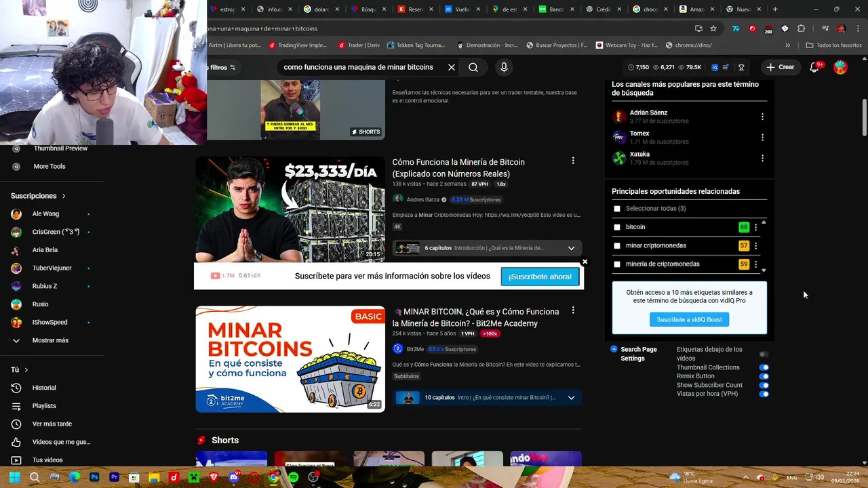Viewport: 868px width, 488px height.
Task: Show hidden bookmarks with the double-chevron
Action: pyautogui.click(x=787, y=45)
